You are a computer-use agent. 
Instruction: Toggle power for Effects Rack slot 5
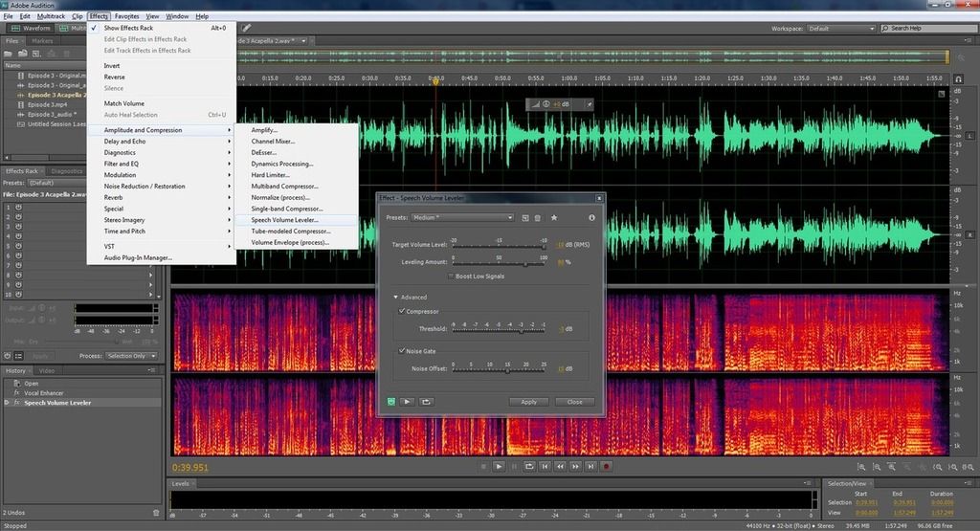(x=19, y=246)
